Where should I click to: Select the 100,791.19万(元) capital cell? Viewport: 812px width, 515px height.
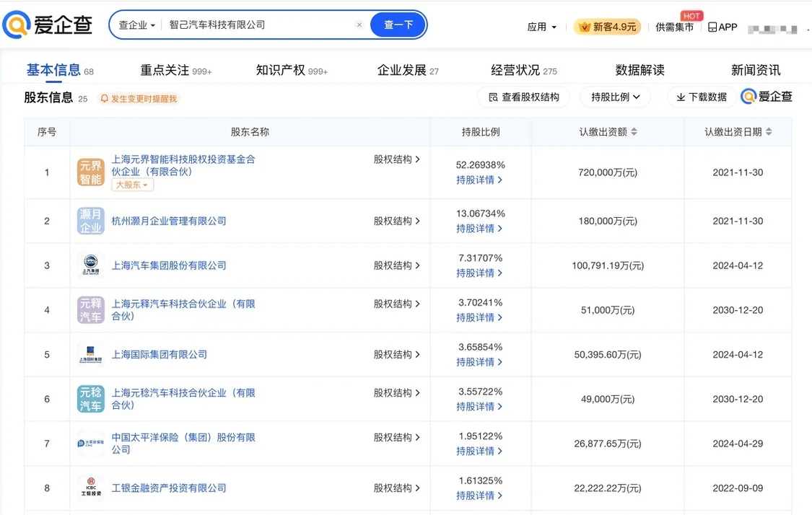point(608,265)
